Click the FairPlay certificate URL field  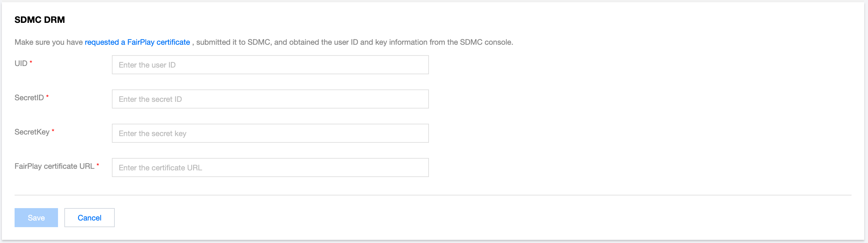(x=270, y=167)
